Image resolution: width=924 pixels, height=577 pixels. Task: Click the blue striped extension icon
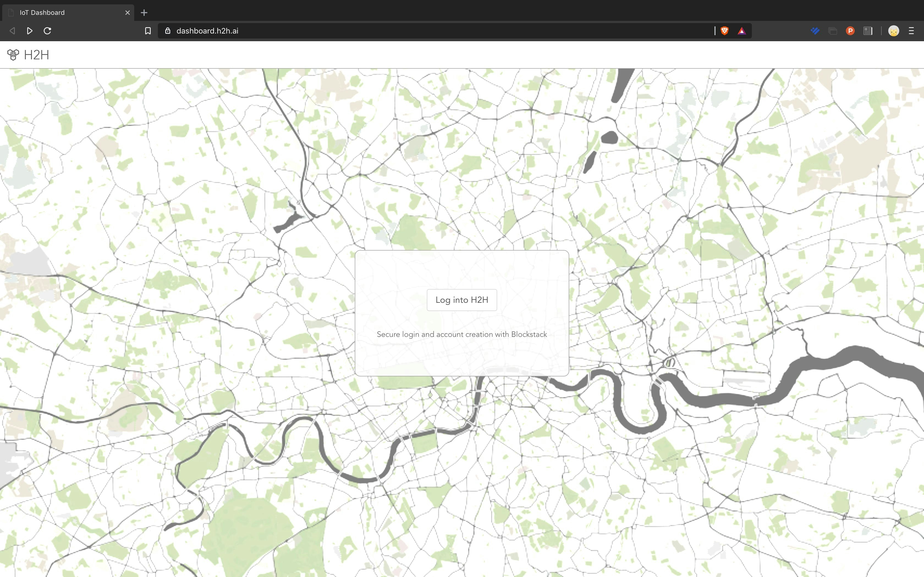point(815,31)
